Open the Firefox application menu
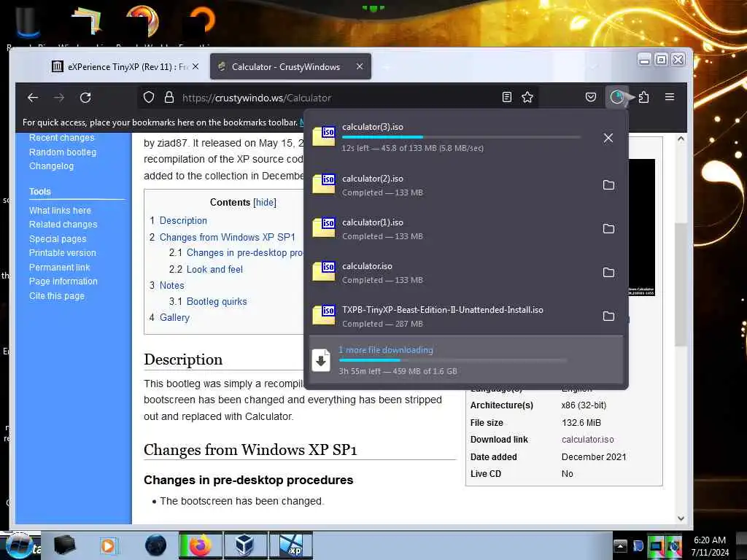Image resolution: width=747 pixels, height=560 pixels. pyautogui.click(x=670, y=97)
